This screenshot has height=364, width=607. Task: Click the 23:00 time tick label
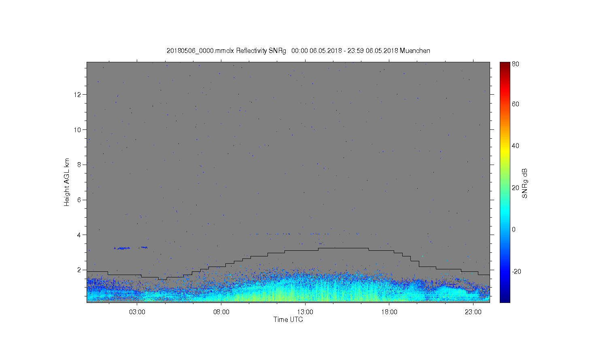(473, 312)
